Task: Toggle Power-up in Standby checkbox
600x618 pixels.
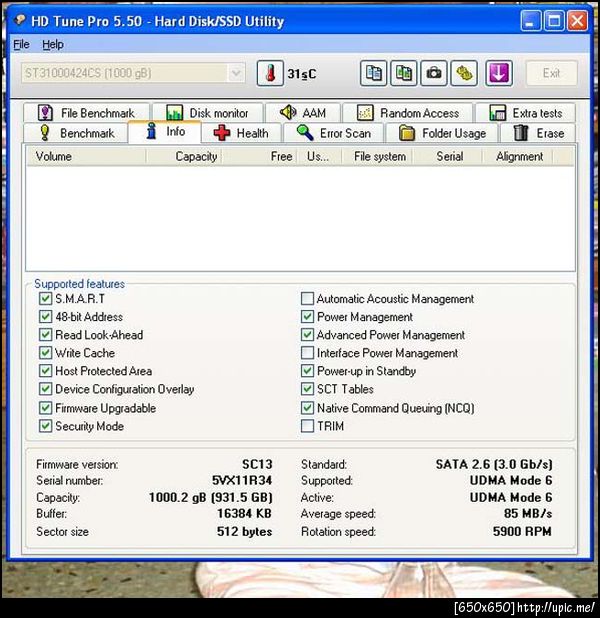Action: 307,370
